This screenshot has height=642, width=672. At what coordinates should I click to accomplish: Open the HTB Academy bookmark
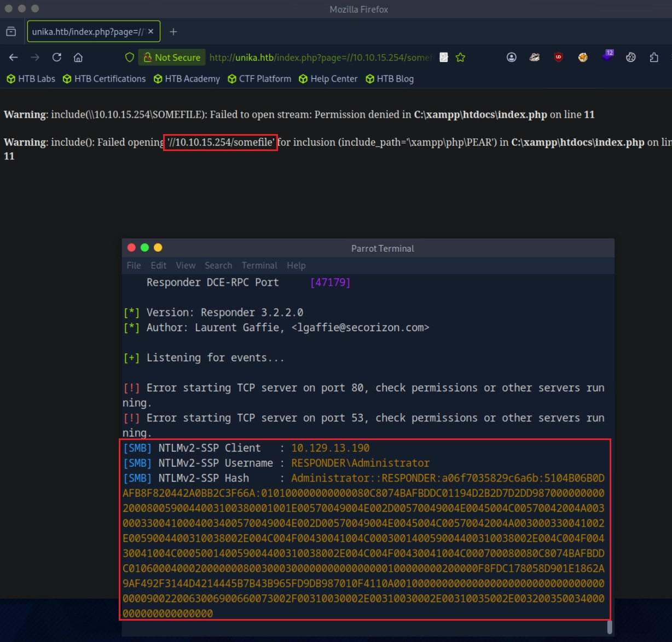click(x=187, y=79)
